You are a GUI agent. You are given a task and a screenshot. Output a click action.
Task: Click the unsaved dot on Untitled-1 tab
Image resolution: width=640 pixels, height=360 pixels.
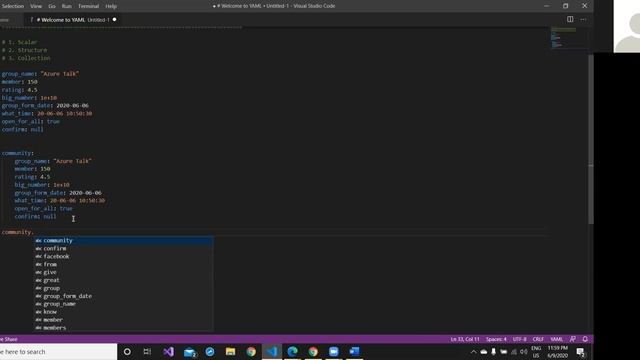[114, 20]
